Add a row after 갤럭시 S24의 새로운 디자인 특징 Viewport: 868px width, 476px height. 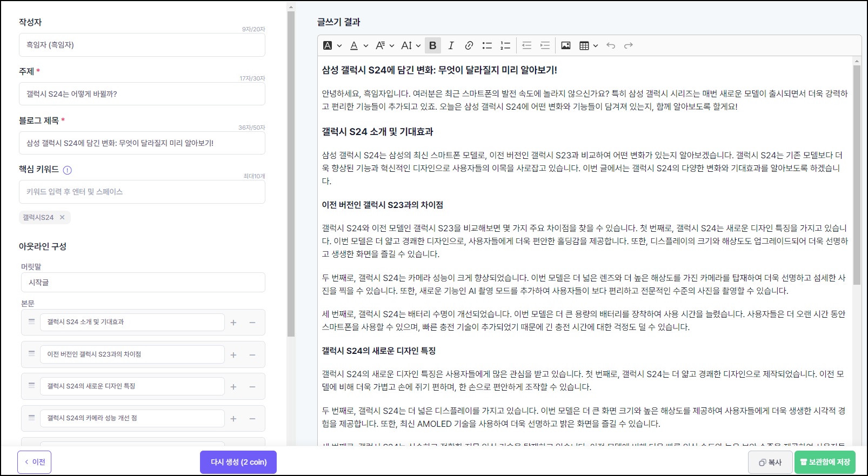233,387
